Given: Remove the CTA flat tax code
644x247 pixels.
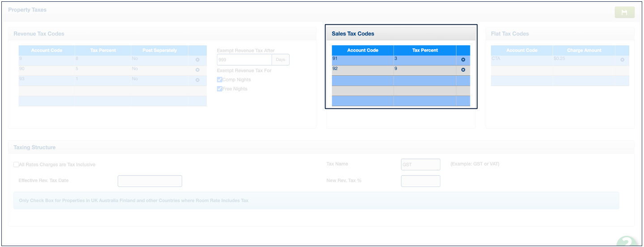Looking at the screenshot, I should click(622, 60).
